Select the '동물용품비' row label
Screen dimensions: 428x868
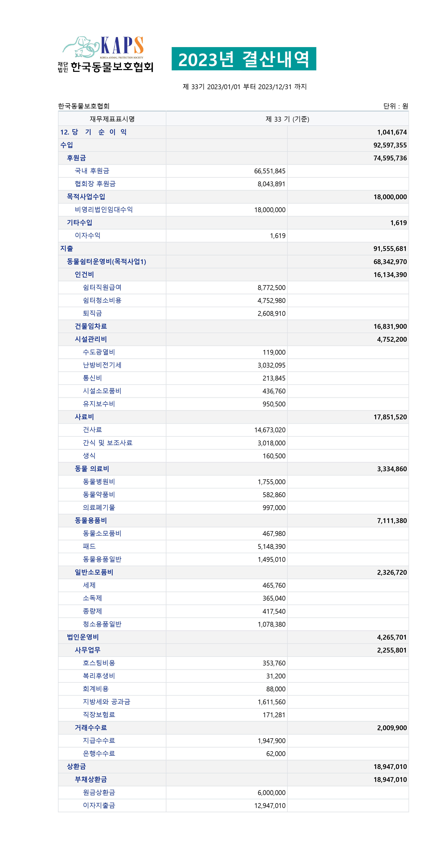(91, 520)
